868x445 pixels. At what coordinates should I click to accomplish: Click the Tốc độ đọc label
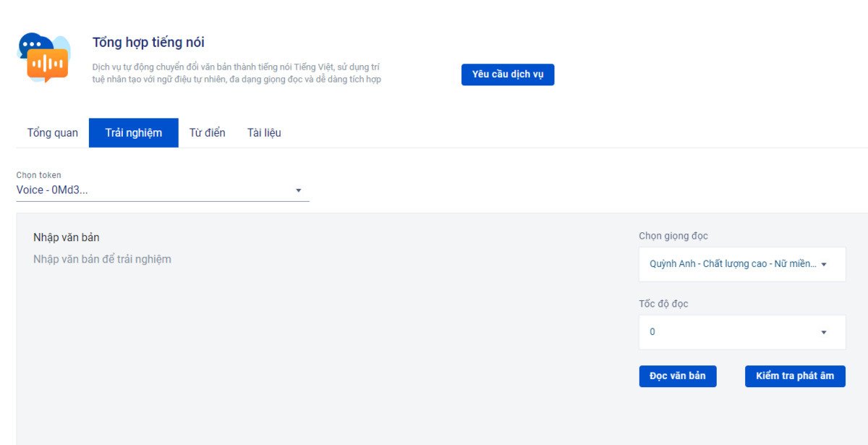(x=663, y=304)
